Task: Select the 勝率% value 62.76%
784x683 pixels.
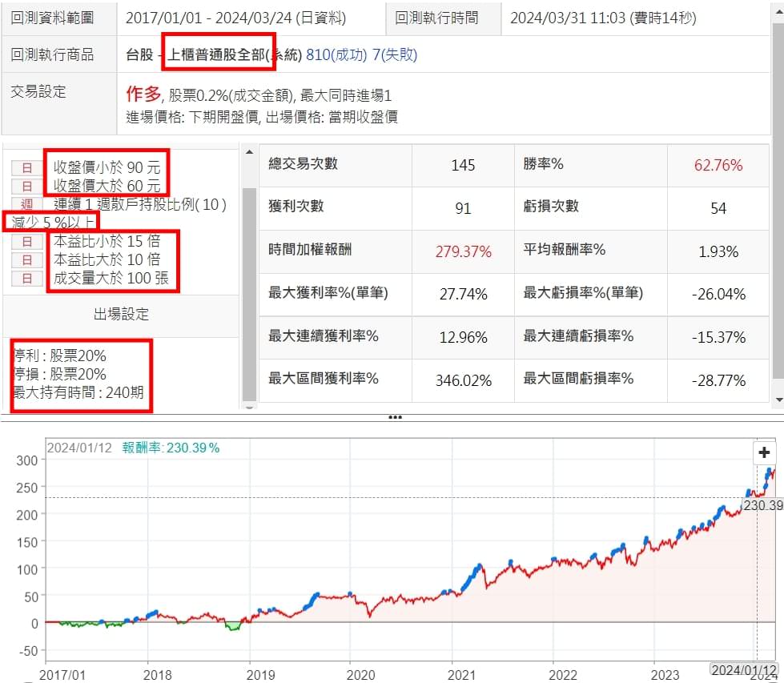Action: coord(718,165)
